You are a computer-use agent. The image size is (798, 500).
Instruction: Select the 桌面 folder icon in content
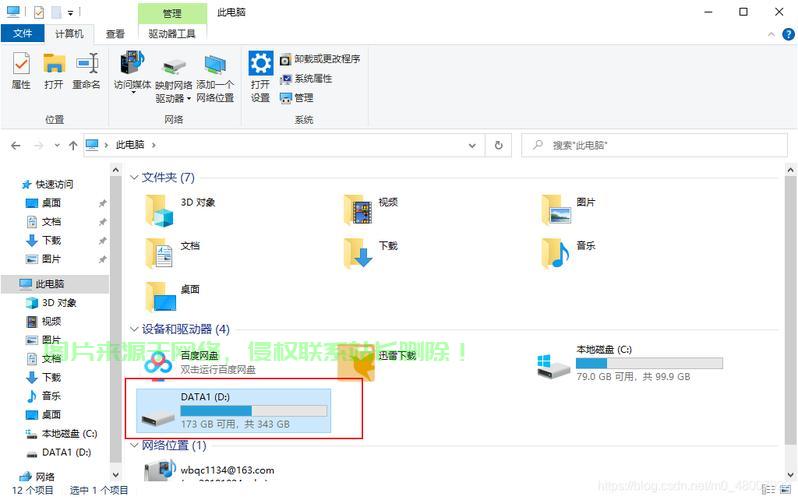[161, 296]
